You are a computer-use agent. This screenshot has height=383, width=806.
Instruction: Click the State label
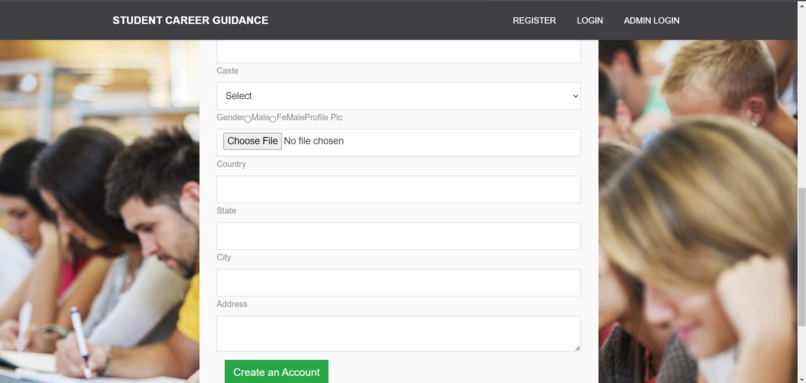click(x=226, y=211)
